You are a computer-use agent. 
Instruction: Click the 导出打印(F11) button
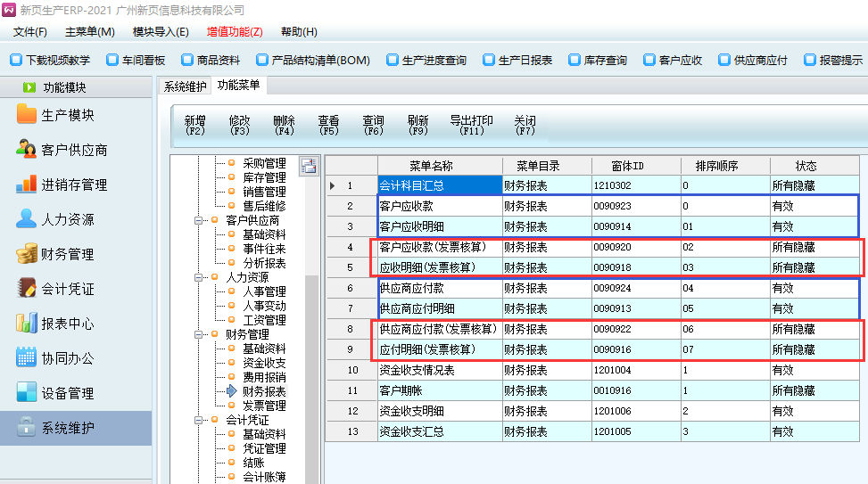pos(472,125)
